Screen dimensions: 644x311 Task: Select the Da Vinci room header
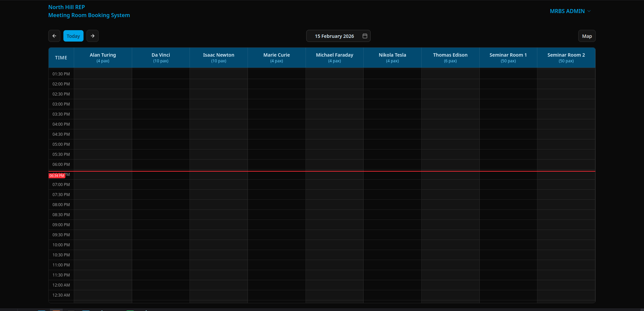[x=161, y=57]
